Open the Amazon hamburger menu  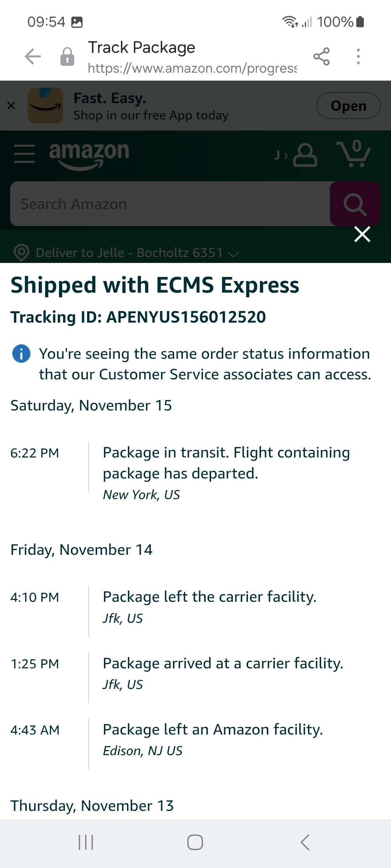click(x=24, y=154)
